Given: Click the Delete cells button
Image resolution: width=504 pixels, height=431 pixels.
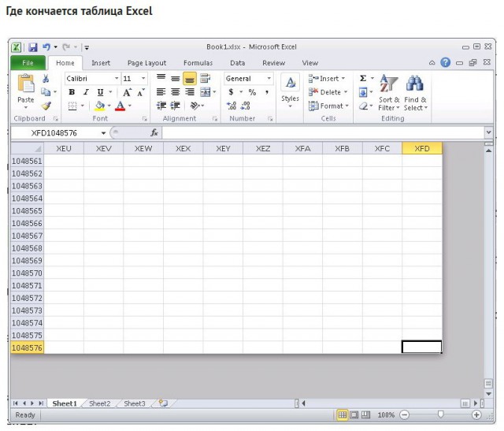Looking at the screenshot, I should click(328, 92).
